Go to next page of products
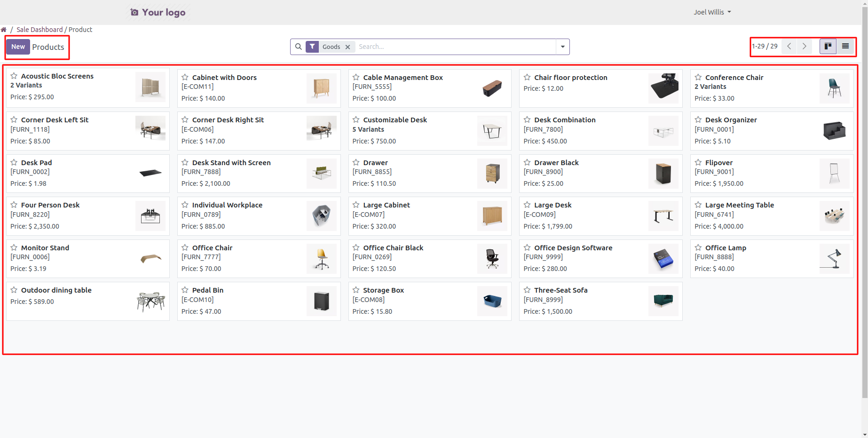Image resolution: width=868 pixels, height=438 pixels. tap(805, 46)
